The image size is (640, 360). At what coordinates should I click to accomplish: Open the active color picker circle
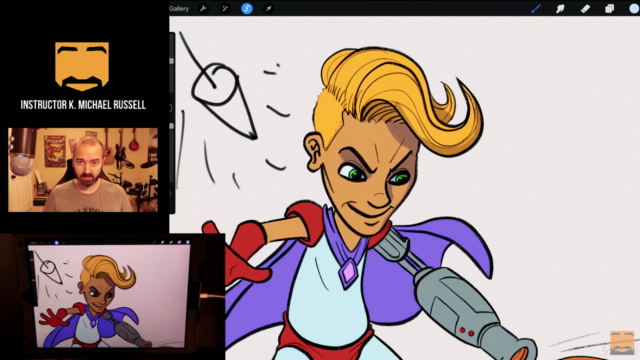click(x=634, y=8)
